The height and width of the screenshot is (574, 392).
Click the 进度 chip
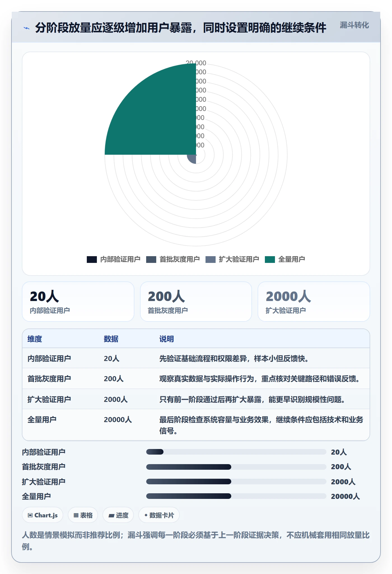point(118,515)
